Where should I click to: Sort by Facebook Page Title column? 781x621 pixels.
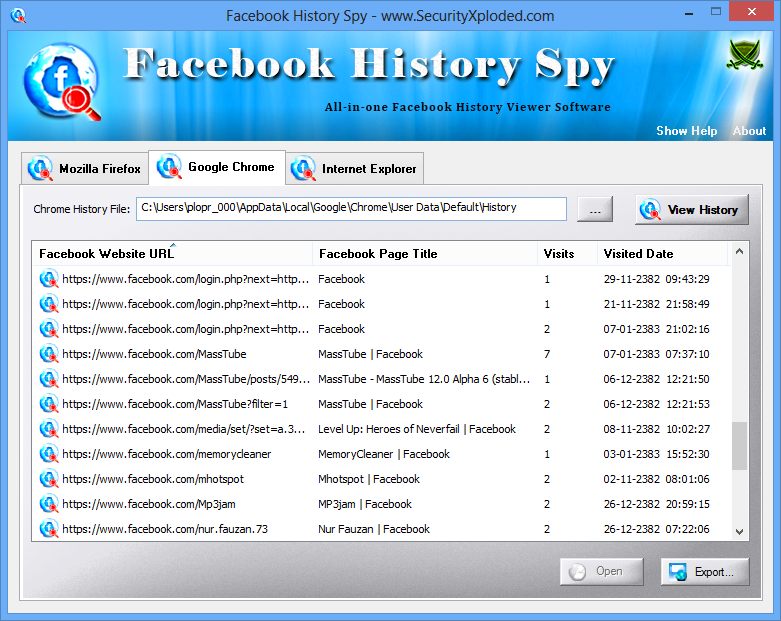tap(425, 253)
